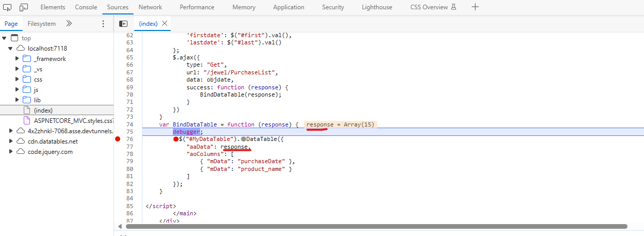Click line number 75 in gutter
This screenshot has height=236, width=644.
(130, 132)
